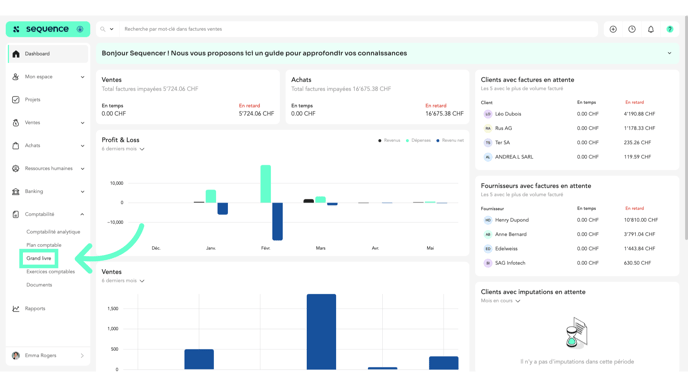Expand the Ventes sidebar menu chevron
688x387 pixels.
tap(82, 123)
